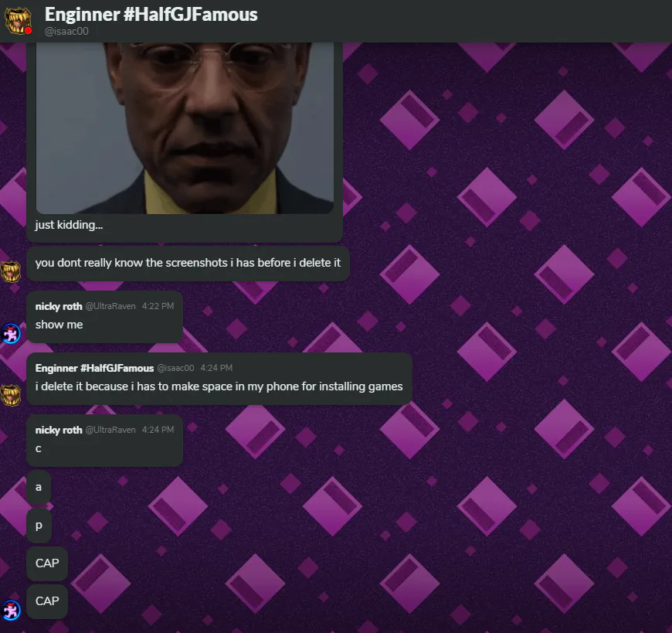Click nicky roth username above 'show me'
The height and width of the screenshot is (633, 672).
tap(59, 306)
